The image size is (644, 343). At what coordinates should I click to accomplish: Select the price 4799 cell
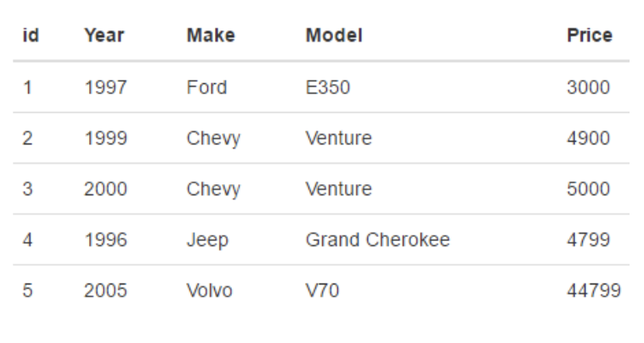588,240
